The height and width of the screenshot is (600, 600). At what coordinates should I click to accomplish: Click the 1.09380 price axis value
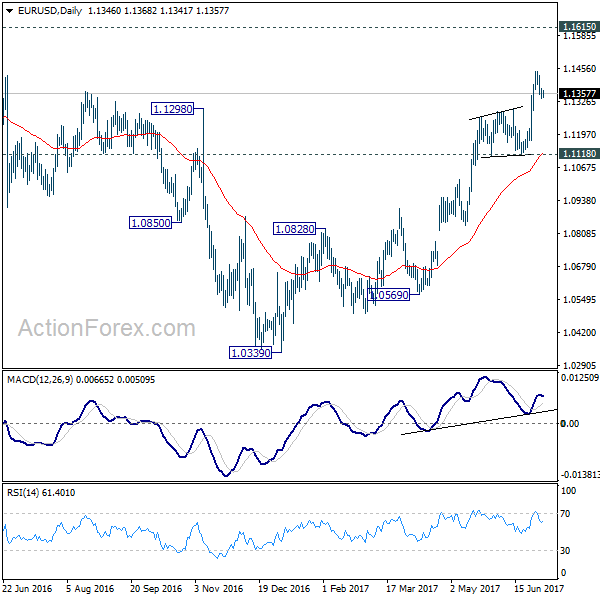click(579, 201)
